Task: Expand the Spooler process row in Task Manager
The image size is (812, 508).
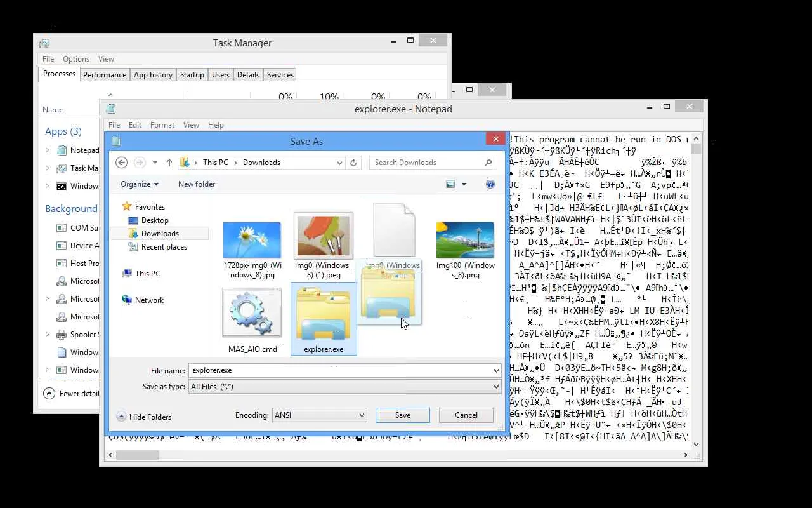Action: (x=48, y=335)
